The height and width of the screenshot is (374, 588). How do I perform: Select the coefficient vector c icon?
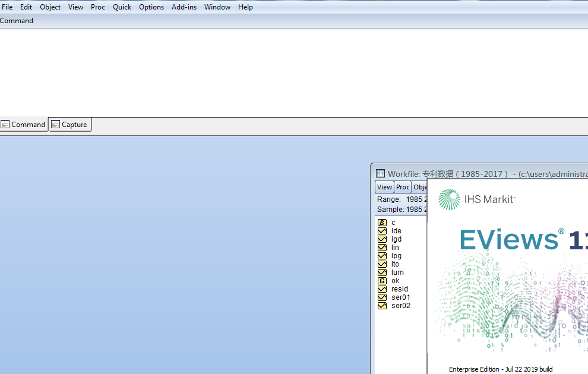(x=382, y=223)
